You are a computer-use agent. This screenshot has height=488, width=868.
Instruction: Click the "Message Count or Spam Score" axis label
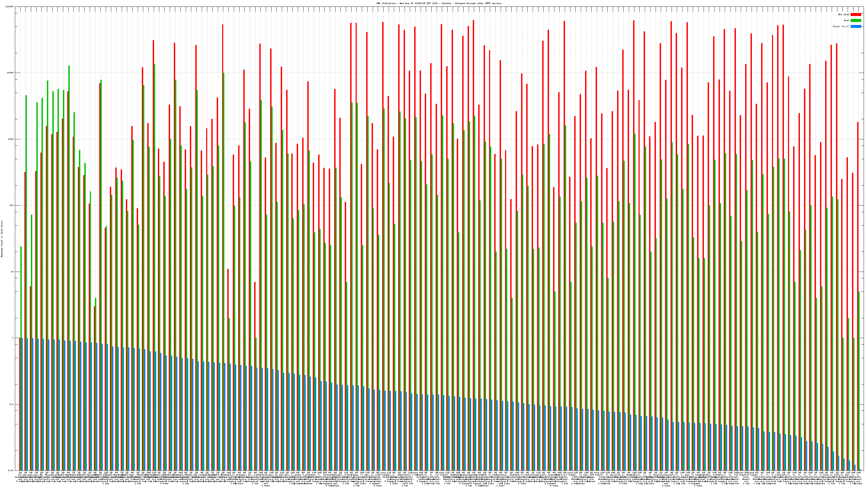pyautogui.click(x=2, y=239)
